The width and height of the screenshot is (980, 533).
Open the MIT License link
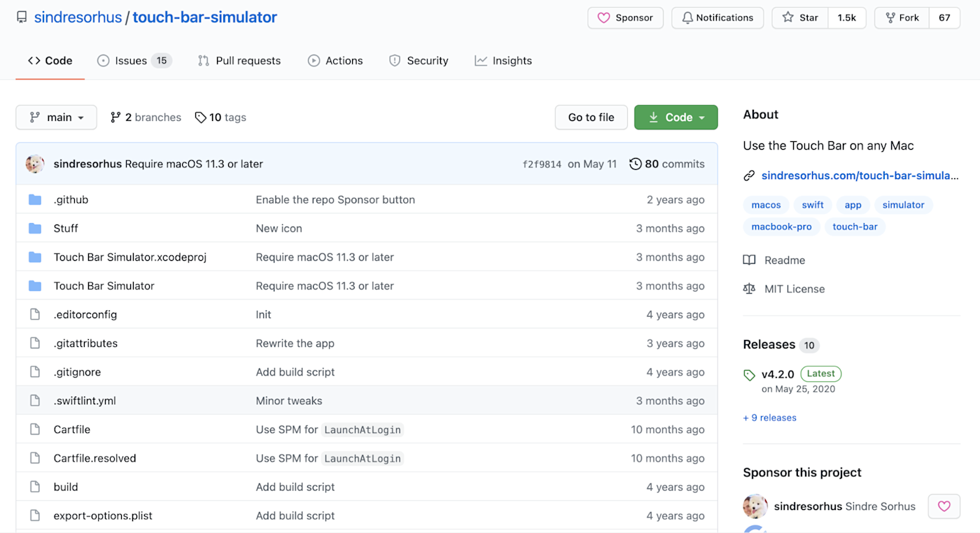click(x=794, y=289)
